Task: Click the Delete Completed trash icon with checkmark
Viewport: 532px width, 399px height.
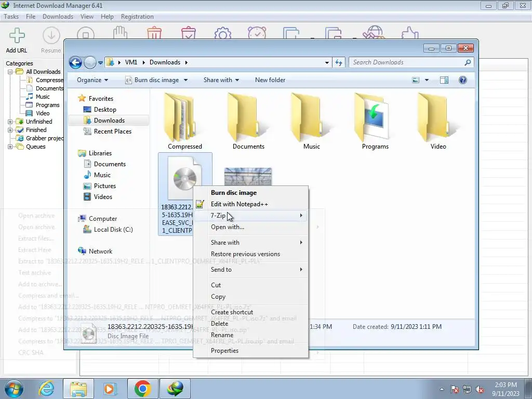Action: (x=188, y=33)
